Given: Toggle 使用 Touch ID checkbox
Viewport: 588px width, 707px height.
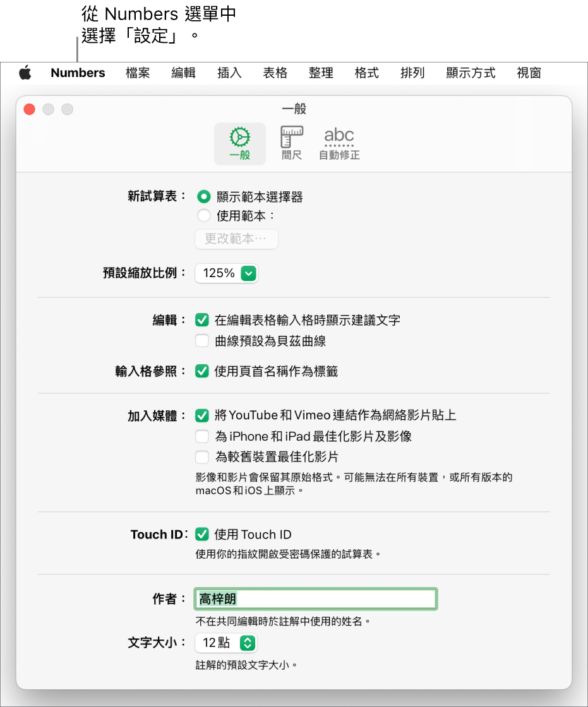Looking at the screenshot, I should 201,534.
